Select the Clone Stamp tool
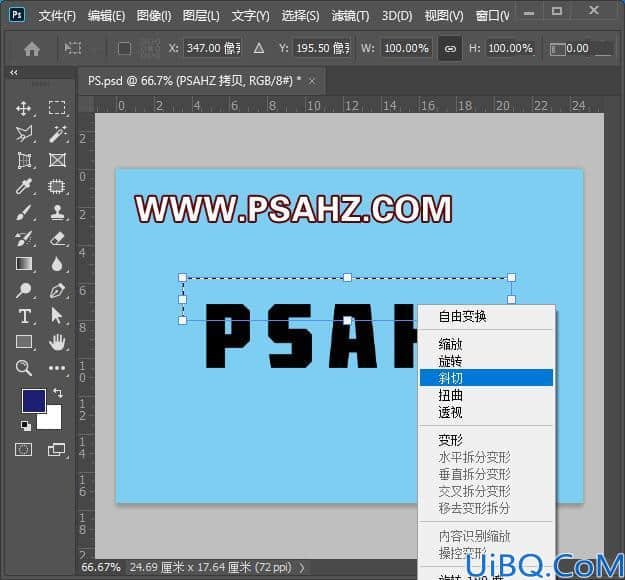This screenshot has height=580, width=625. 57,212
